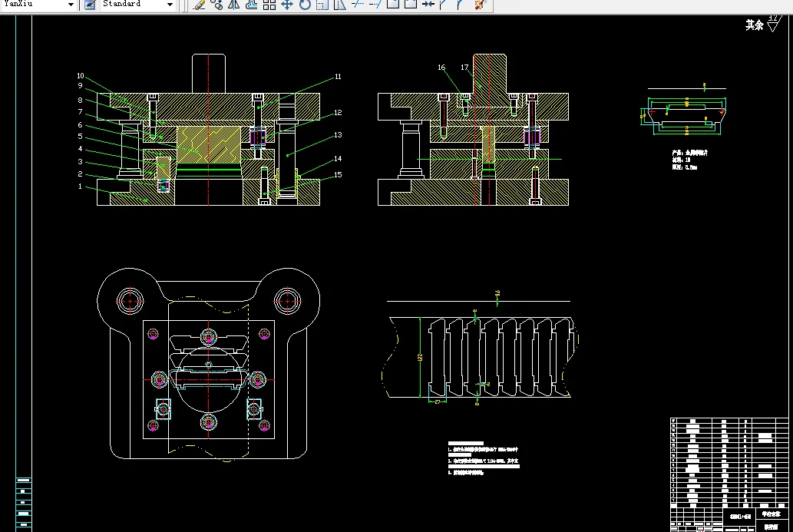Select part balloon number 5
This screenshot has height=532, width=793.
coord(80,137)
